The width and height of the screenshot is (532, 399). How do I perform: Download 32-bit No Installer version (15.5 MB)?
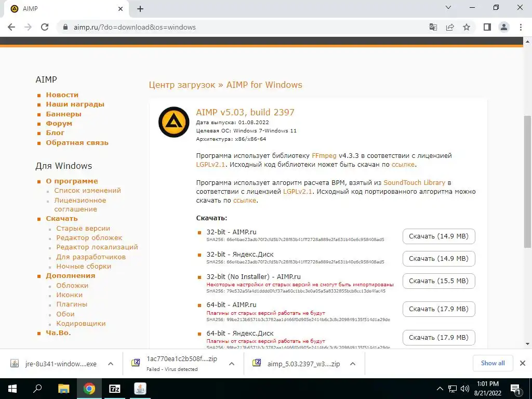click(438, 281)
